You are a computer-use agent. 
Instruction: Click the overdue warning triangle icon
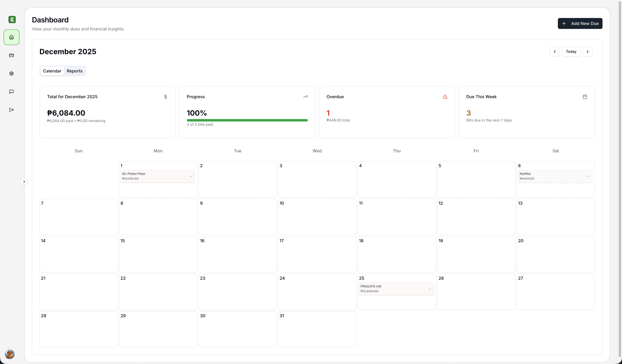tap(445, 97)
